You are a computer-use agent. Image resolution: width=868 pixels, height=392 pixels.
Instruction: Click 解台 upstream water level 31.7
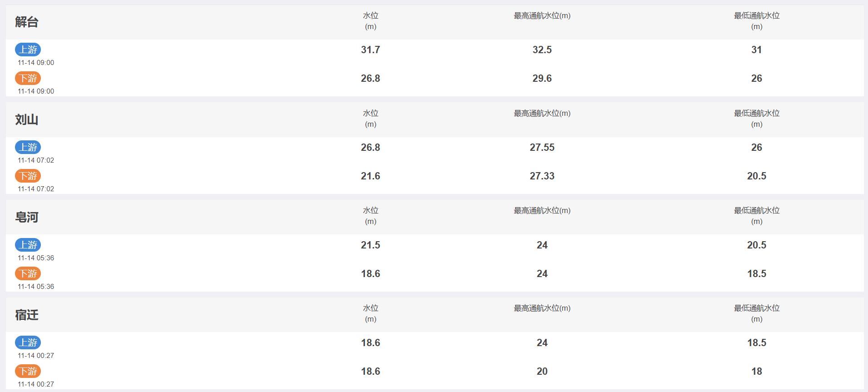370,50
